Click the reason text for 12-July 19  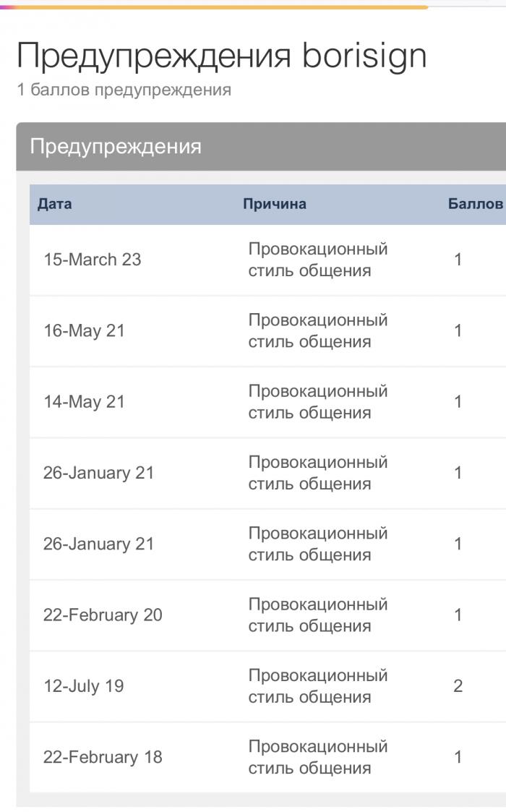pyautogui.click(x=317, y=686)
